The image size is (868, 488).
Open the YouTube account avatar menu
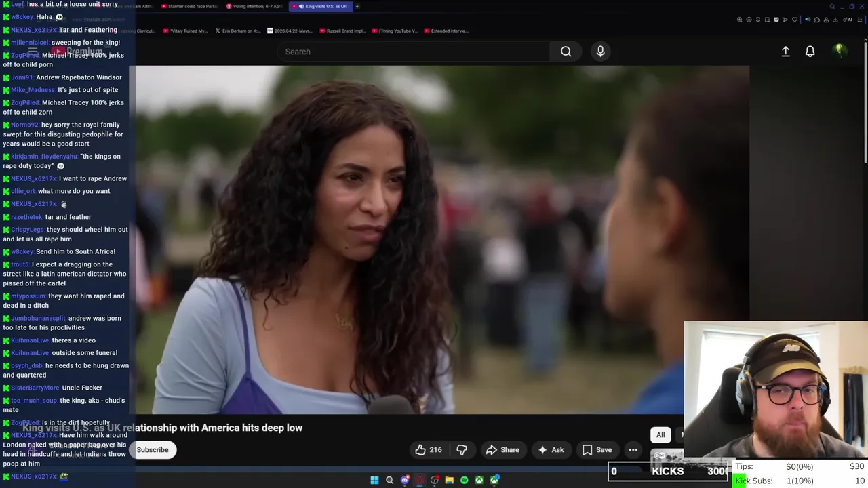839,51
